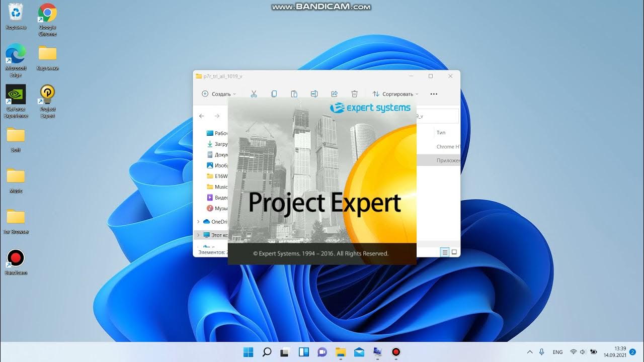
Task: Click the Chrome HTML type cell
Action: [448, 147]
